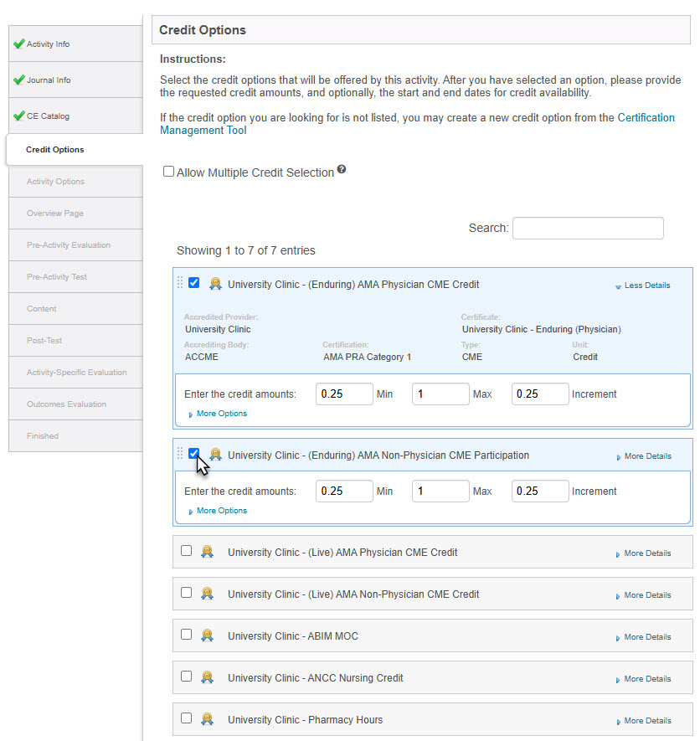This screenshot has height=741, width=700.
Task: Click the drag handle on AMA Non-Physician CME Participation
Action: pos(181,454)
